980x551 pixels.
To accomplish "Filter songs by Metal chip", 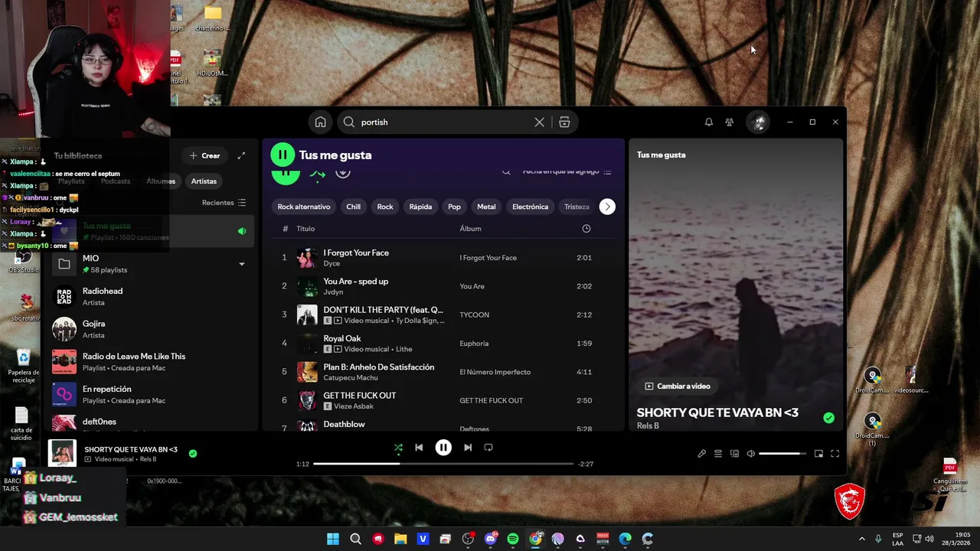I will (x=486, y=207).
